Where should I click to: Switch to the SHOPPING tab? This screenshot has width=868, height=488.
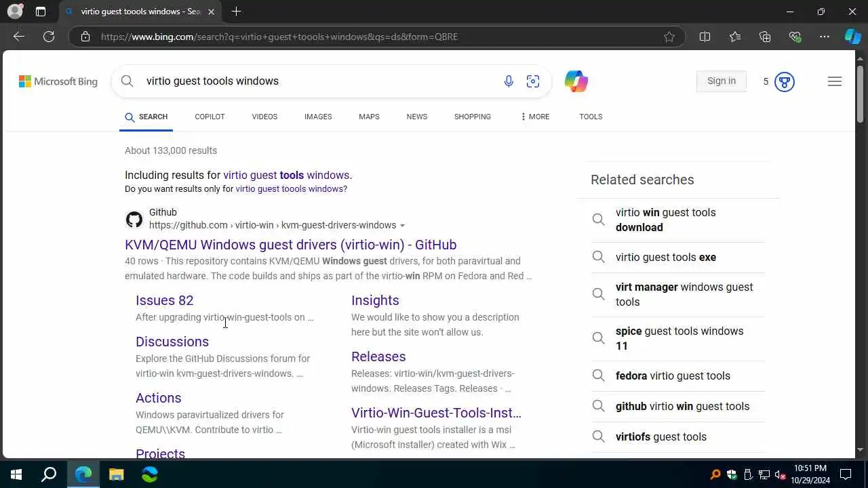(473, 117)
